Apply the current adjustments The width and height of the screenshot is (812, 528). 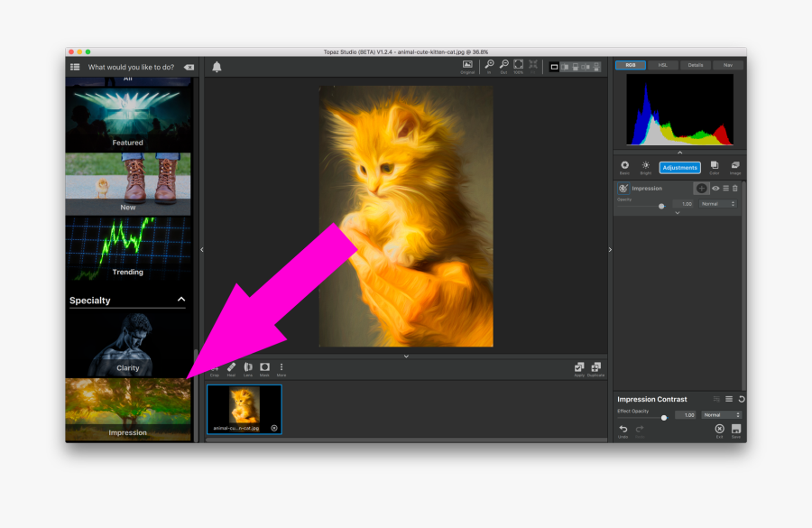[x=579, y=369]
